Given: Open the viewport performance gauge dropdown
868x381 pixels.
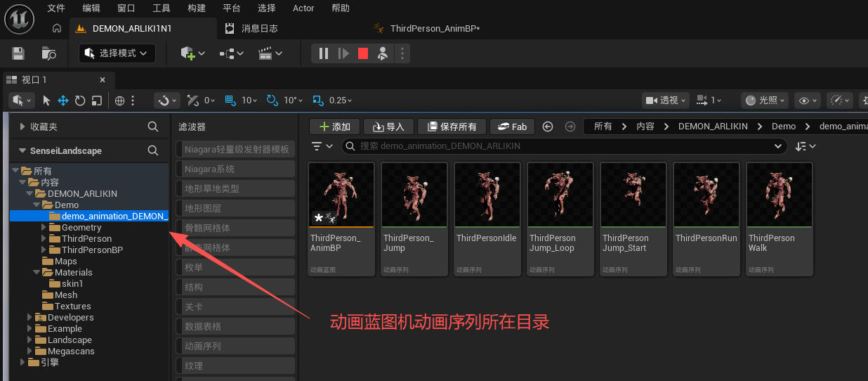Looking at the screenshot, I should click(839, 101).
